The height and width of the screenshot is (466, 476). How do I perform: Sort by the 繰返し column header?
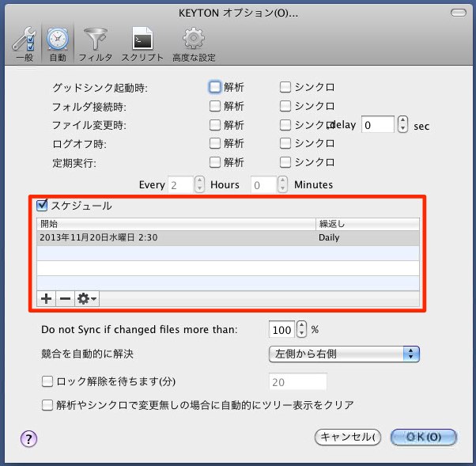point(368,224)
